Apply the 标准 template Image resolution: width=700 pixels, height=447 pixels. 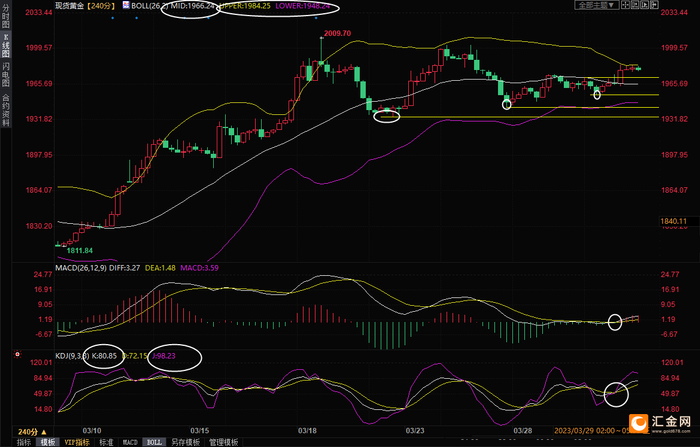click(x=106, y=442)
